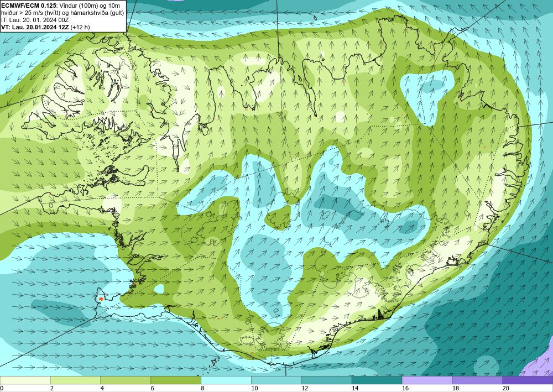Click the pale cyan 8–10 m/s legend swatch

click(x=226, y=380)
